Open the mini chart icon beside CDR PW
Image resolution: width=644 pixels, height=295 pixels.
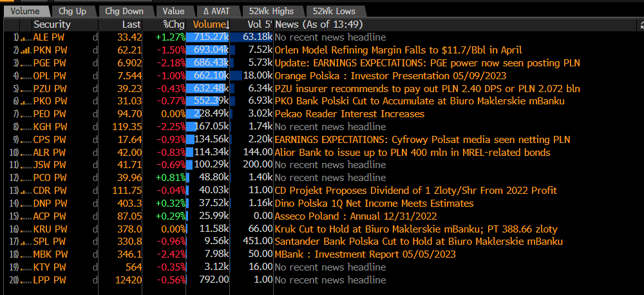[x=26, y=191]
